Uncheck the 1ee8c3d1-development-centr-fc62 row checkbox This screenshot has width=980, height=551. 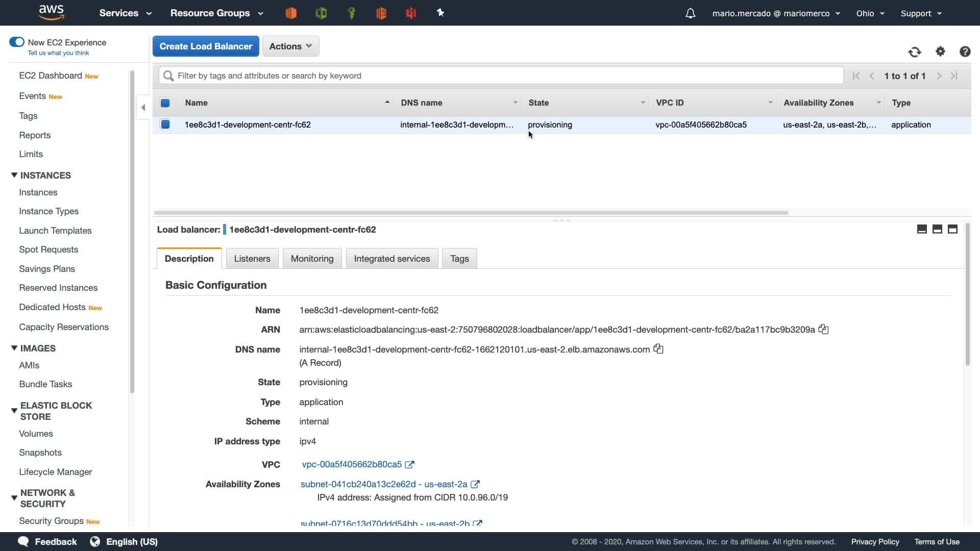click(x=165, y=124)
